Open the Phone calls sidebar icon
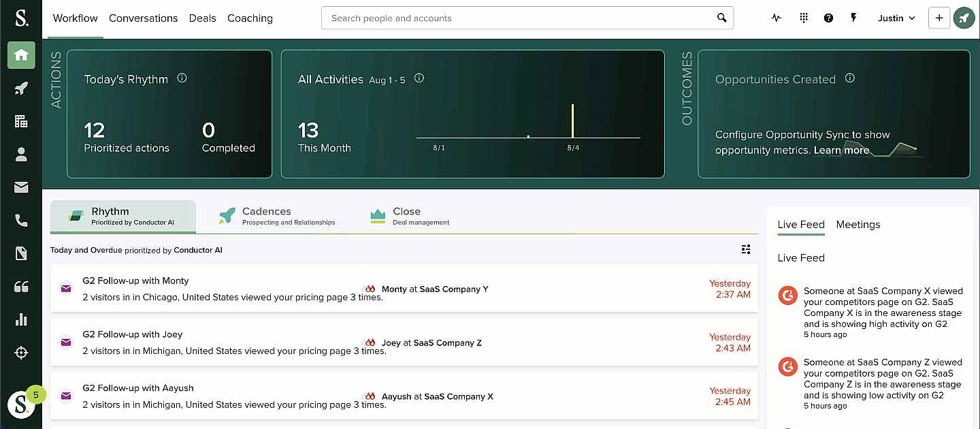Viewport: 980px width, 429px height. (21, 220)
